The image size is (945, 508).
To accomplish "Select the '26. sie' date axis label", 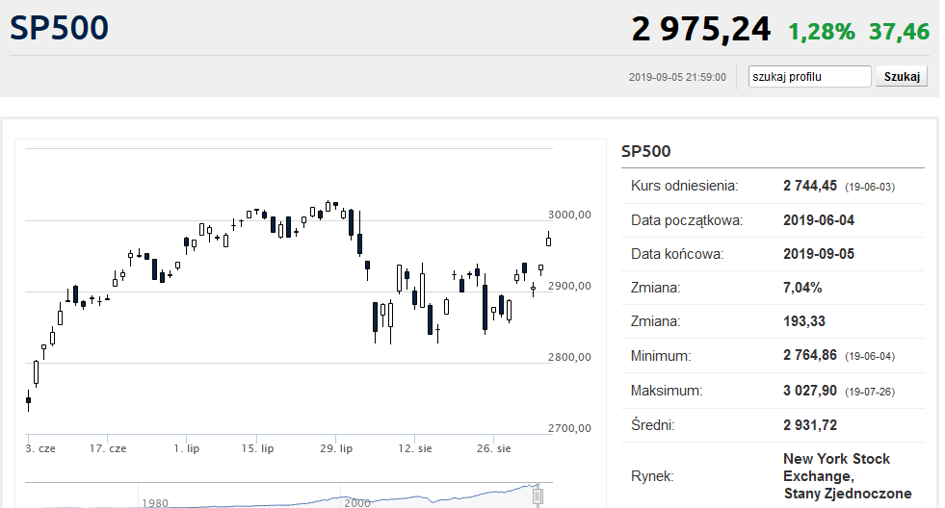I will (494, 448).
